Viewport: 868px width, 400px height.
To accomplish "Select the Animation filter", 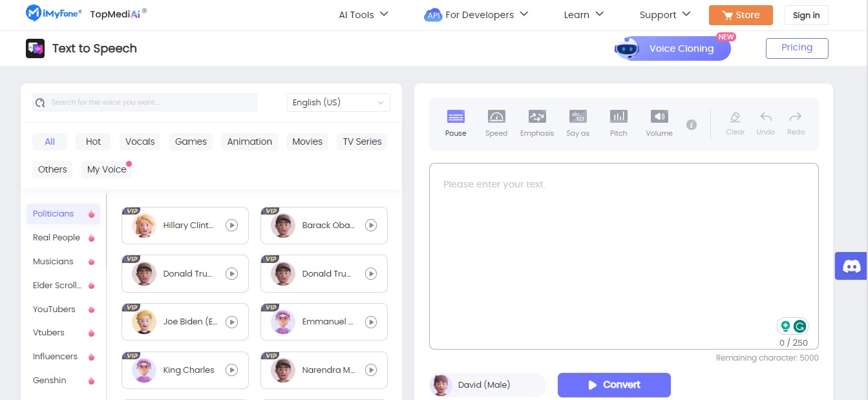I will 249,142.
